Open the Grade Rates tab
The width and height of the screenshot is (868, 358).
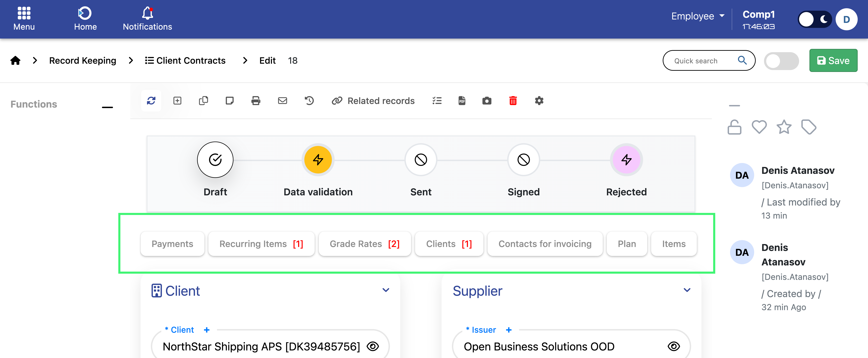tap(365, 244)
